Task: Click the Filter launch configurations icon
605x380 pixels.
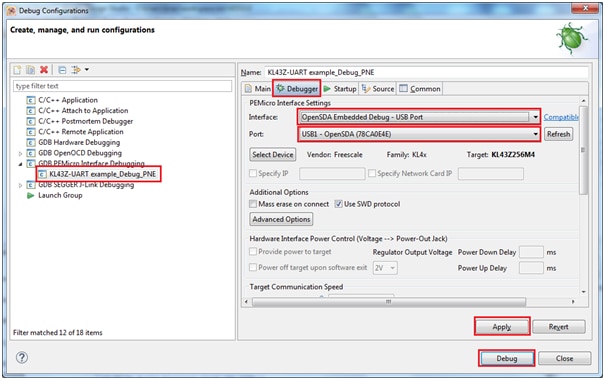Action: (x=76, y=70)
